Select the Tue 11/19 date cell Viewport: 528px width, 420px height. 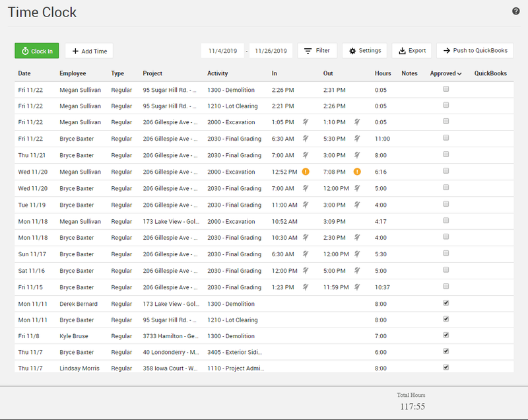[x=32, y=205]
